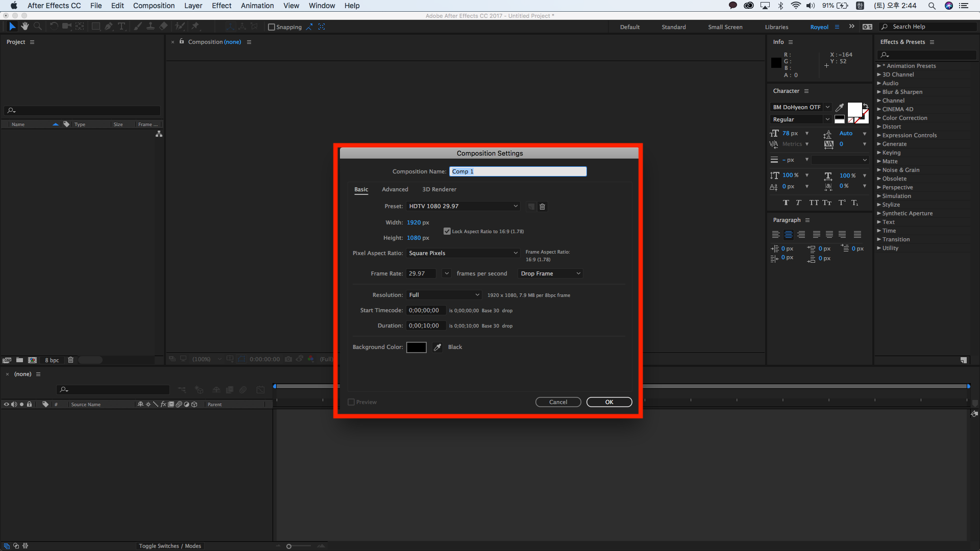The width and height of the screenshot is (980, 551).
Task: Click the OK button
Action: point(609,403)
